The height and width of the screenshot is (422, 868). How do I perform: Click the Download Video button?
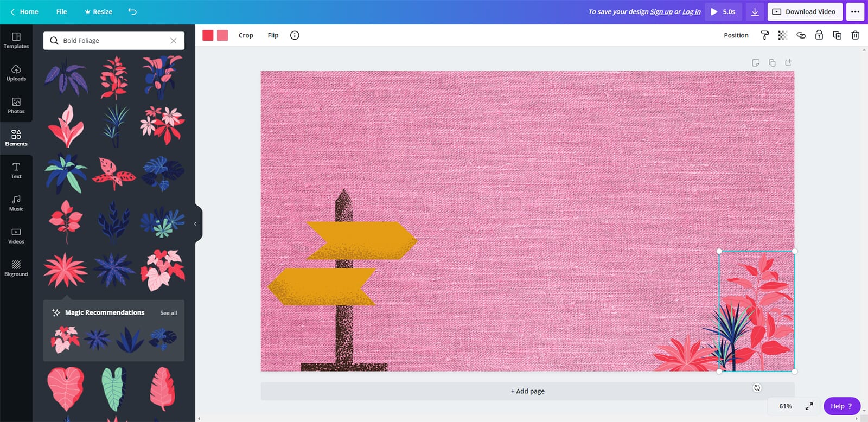805,11
